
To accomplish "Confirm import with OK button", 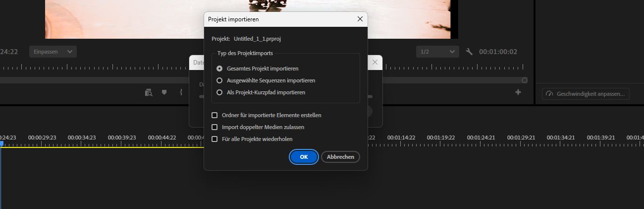I will pyautogui.click(x=304, y=157).
